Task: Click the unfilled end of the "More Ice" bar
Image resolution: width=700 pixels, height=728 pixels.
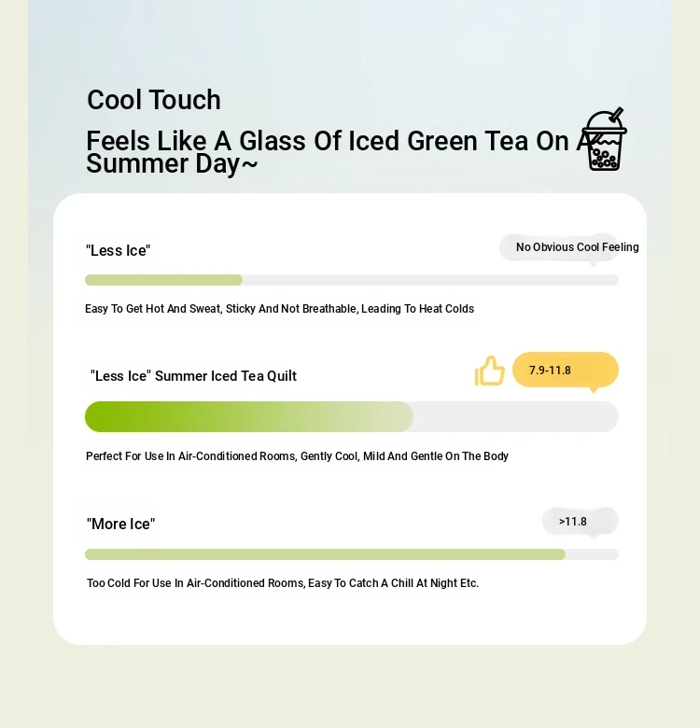Action: (x=592, y=554)
